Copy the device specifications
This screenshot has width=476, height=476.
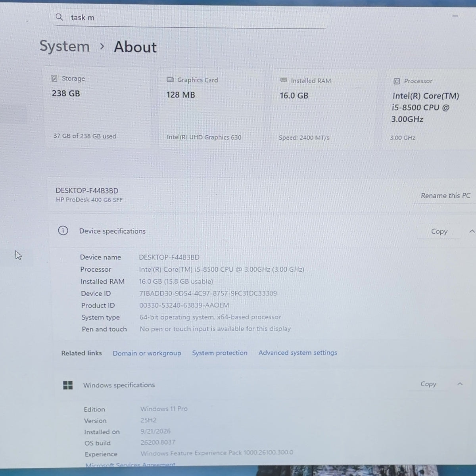pos(439,231)
